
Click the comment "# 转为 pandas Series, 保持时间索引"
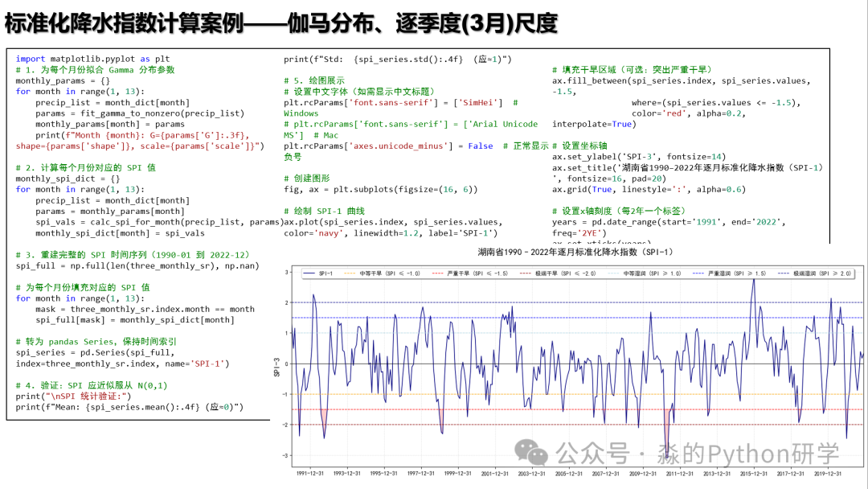tap(96, 342)
